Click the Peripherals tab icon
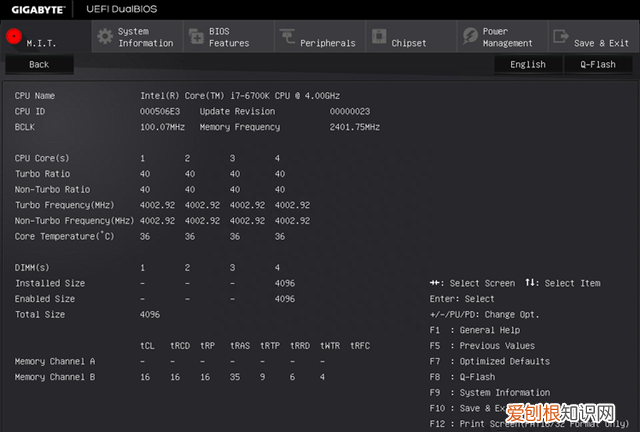640x432 pixels. point(287,37)
